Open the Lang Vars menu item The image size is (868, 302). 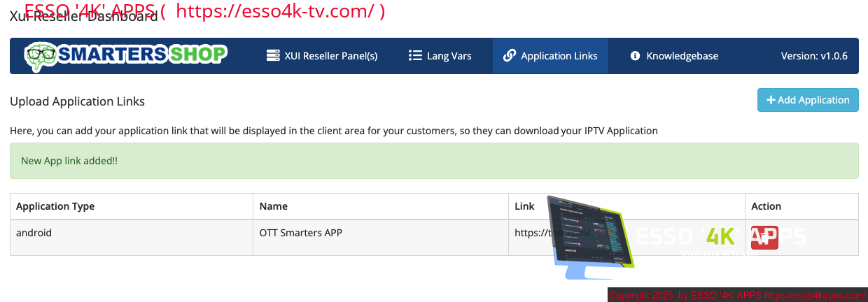440,56
